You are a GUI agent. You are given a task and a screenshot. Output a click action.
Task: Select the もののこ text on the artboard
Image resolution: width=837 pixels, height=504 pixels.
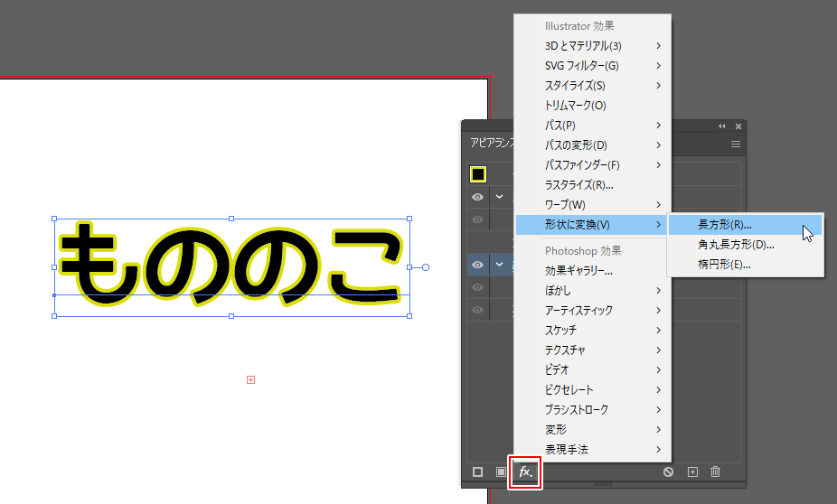pyautogui.click(x=230, y=266)
